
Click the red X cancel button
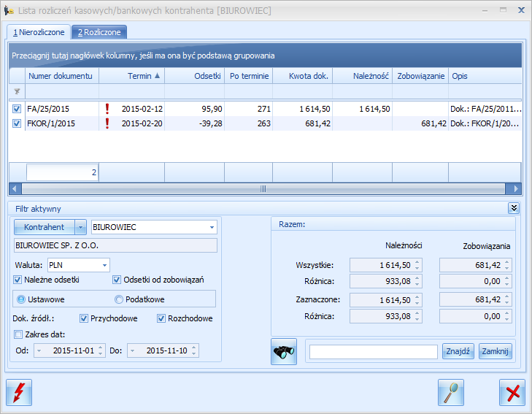click(512, 392)
